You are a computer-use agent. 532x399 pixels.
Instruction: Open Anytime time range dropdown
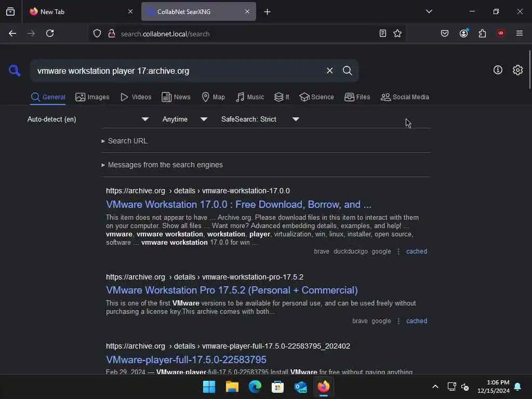[x=184, y=119]
